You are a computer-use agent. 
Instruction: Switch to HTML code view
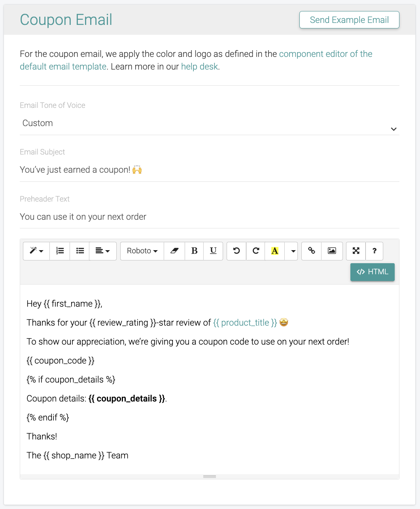point(372,272)
